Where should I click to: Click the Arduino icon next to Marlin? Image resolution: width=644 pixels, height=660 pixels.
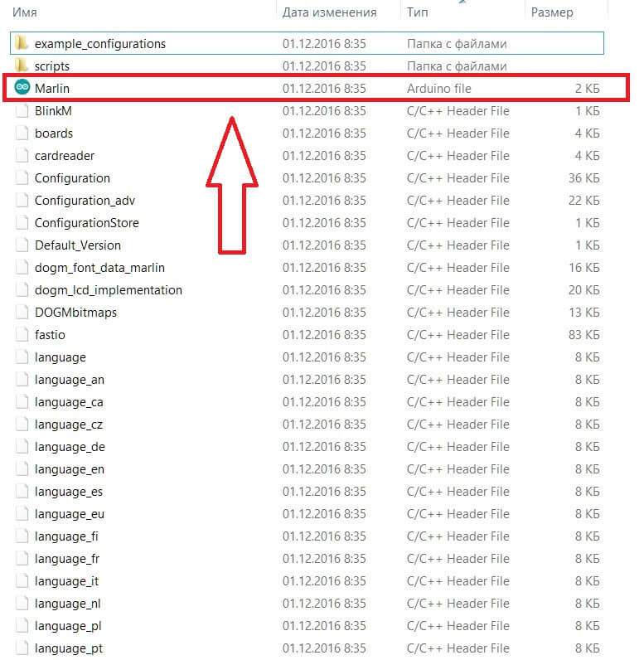pyautogui.click(x=22, y=89)
